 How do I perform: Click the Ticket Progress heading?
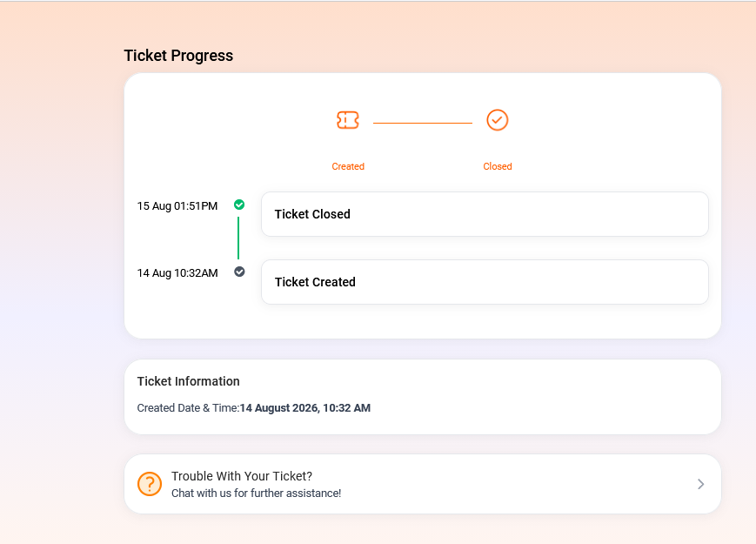[x=178, y=56]
